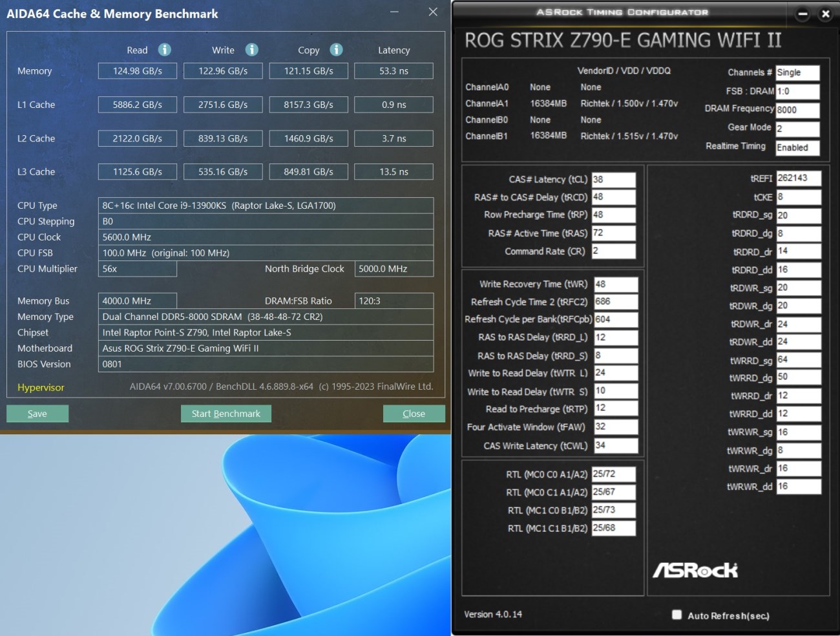840x636 pixels.
Task: Click the tRDWR_dd field
Action: tap(799, 342)
